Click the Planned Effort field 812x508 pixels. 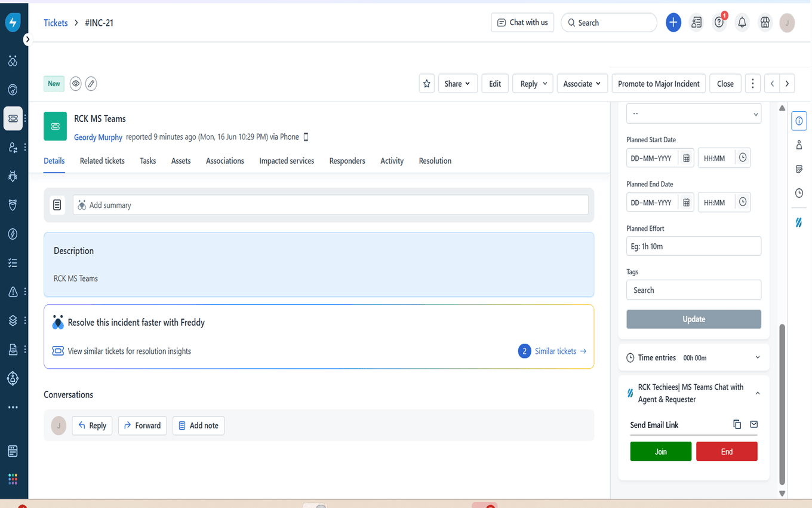pos(694,246)
